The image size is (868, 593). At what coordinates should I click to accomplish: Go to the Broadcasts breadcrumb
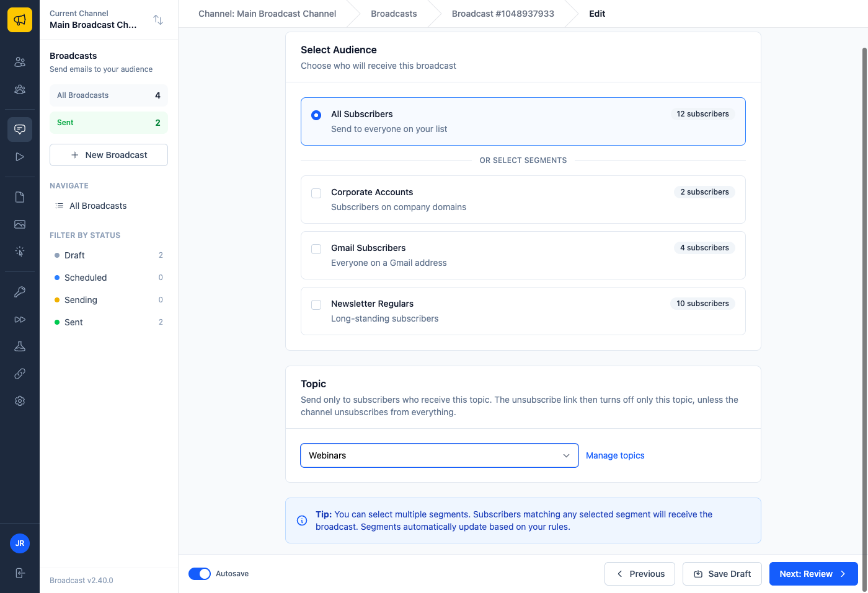pyautogui.click(x=394, y=14)
